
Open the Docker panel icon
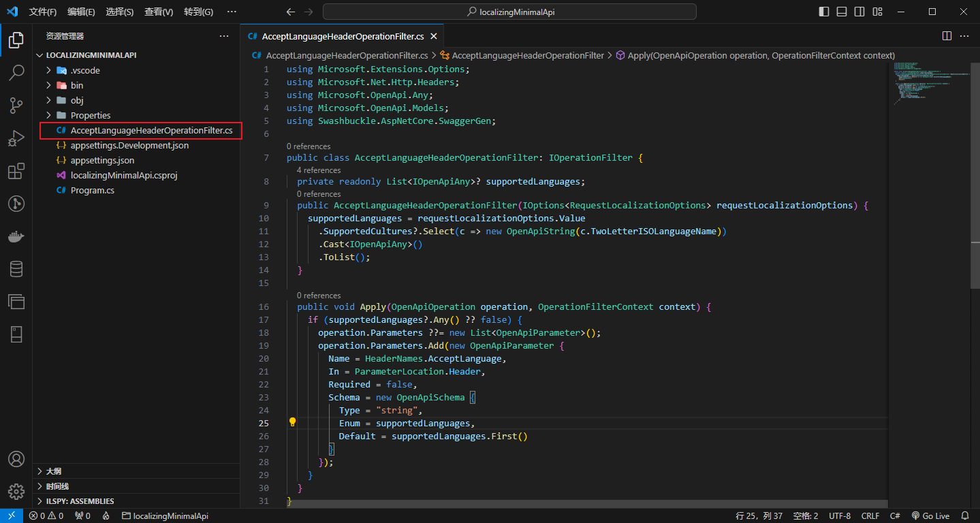coord(16,236)
